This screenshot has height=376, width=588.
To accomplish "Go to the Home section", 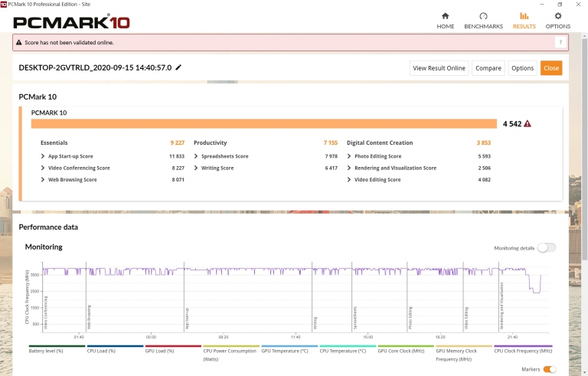I will pos(445,21).
